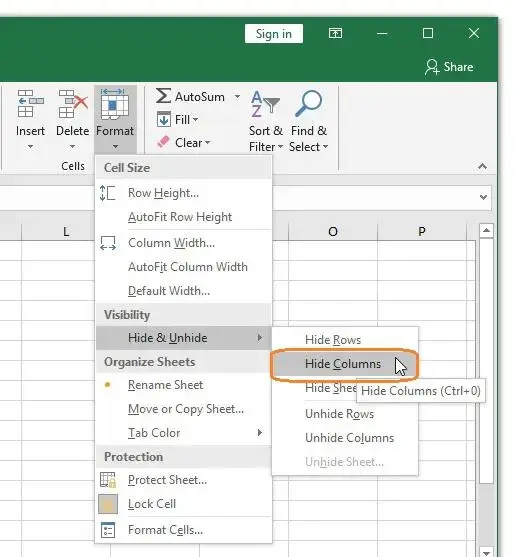Viewport: 520px width, 557px height.
Task: Open Format Cells... entry
Action: 184,530
